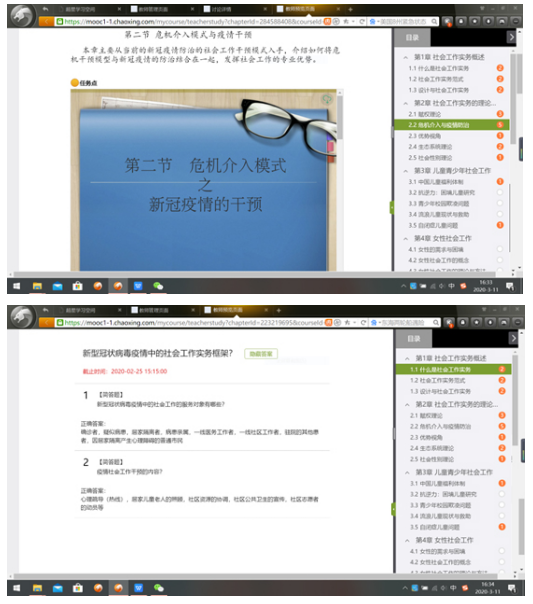Click the orange 任务点 icon above the slide
Viewport: 533px width, 604px height.
[75, 82]
